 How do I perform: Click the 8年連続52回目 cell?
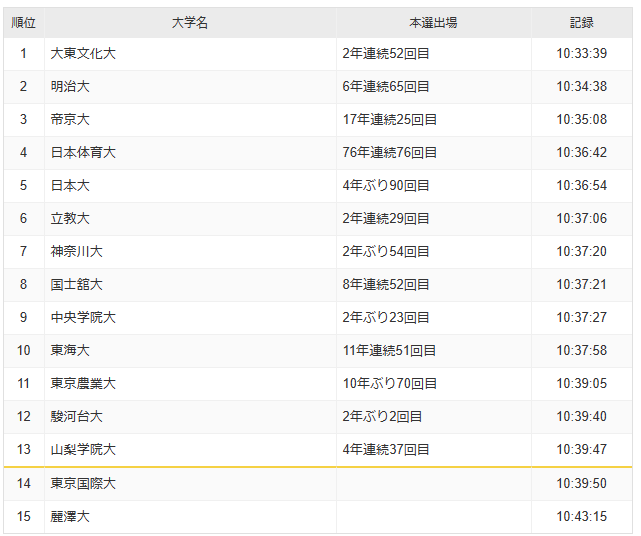[434, 285]
